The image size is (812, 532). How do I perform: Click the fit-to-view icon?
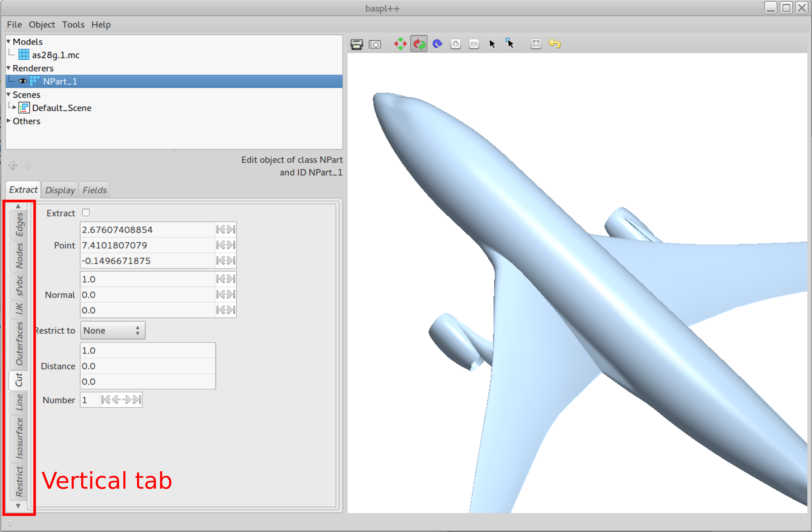[536, 44]
